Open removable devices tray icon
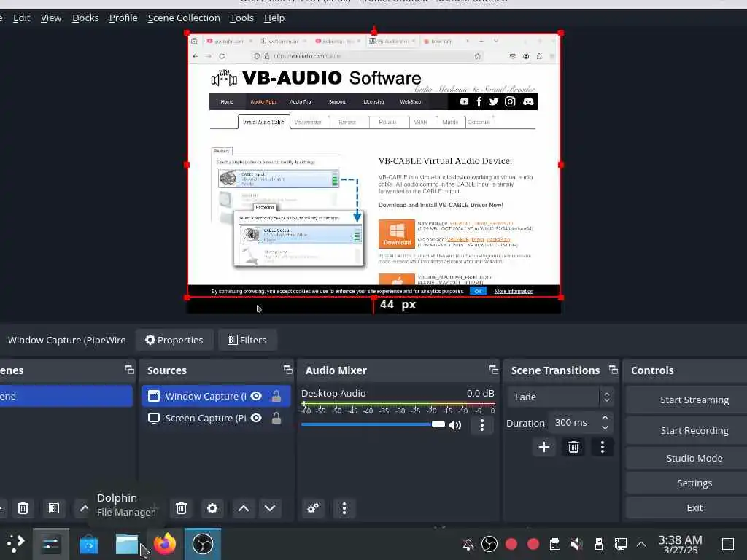The height and width of the screenshot is (560, 747). click(x=599, y=544)
